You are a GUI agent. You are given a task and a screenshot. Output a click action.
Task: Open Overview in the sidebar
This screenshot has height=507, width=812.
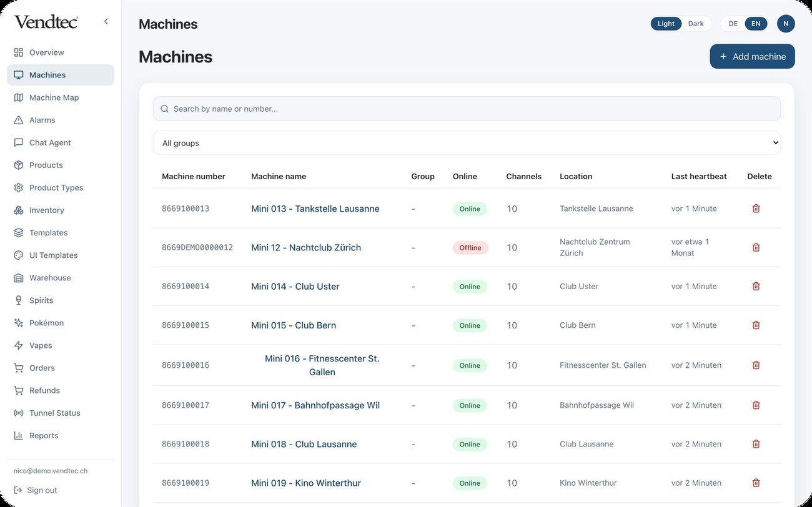click(x=61, y=52)
